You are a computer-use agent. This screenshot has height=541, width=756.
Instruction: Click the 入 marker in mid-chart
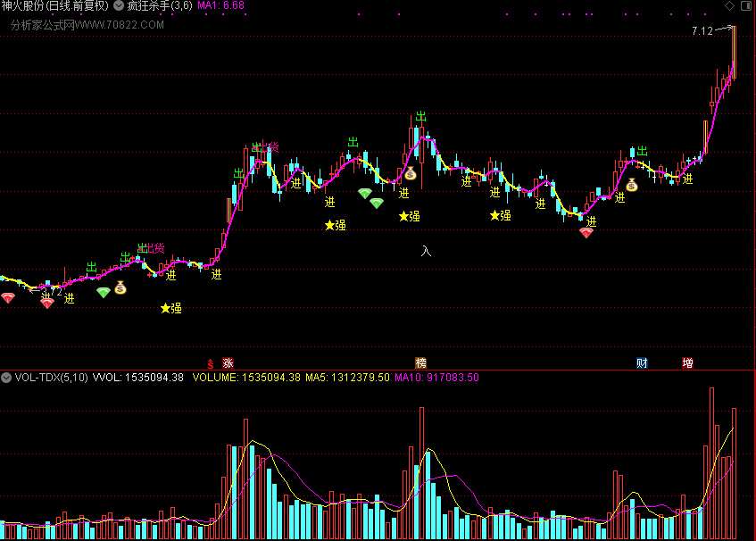pos(426,251)
